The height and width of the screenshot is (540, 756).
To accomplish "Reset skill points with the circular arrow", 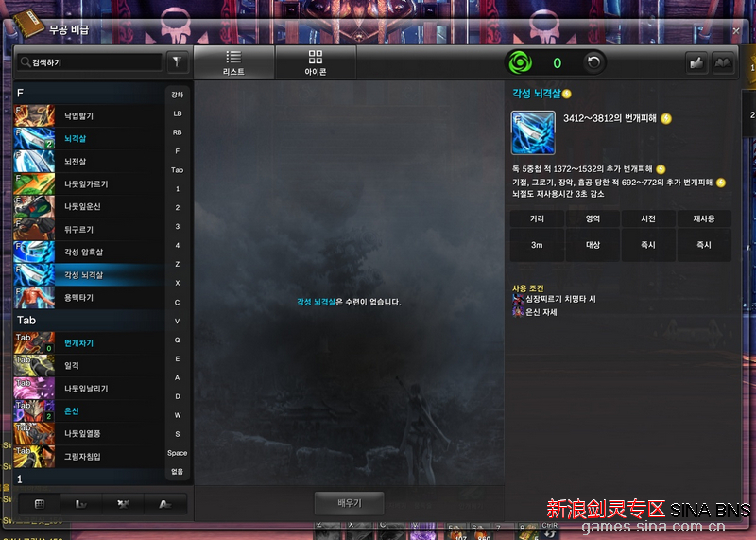I will coord(593,62).
